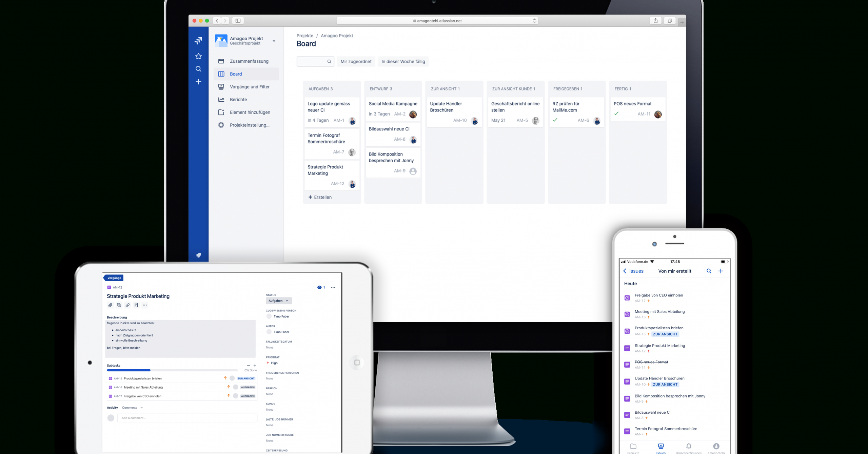This screenshot has height=454, width=868.
Task: Click Vorgänge back tag on tablet
Action: (114, 278)
